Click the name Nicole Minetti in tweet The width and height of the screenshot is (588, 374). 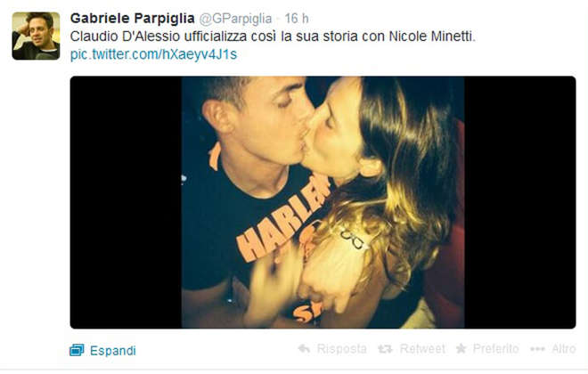click(432, 37)
